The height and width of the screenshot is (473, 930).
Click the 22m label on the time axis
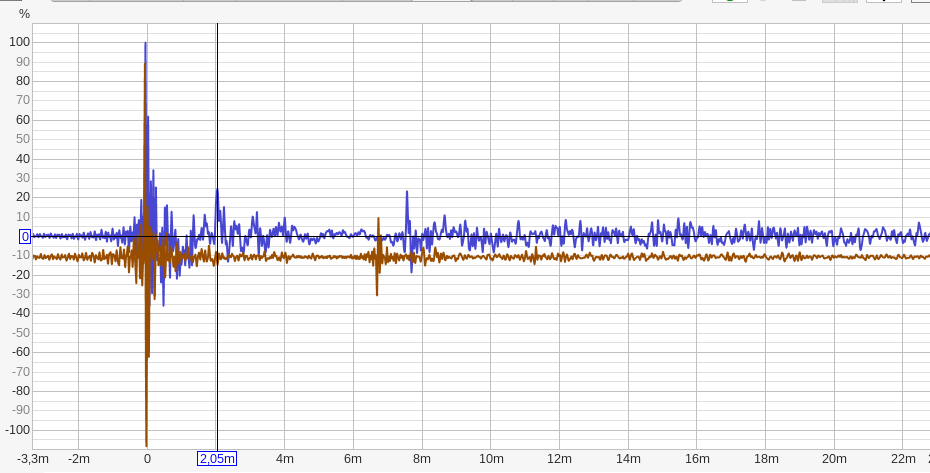coord(903,459)
